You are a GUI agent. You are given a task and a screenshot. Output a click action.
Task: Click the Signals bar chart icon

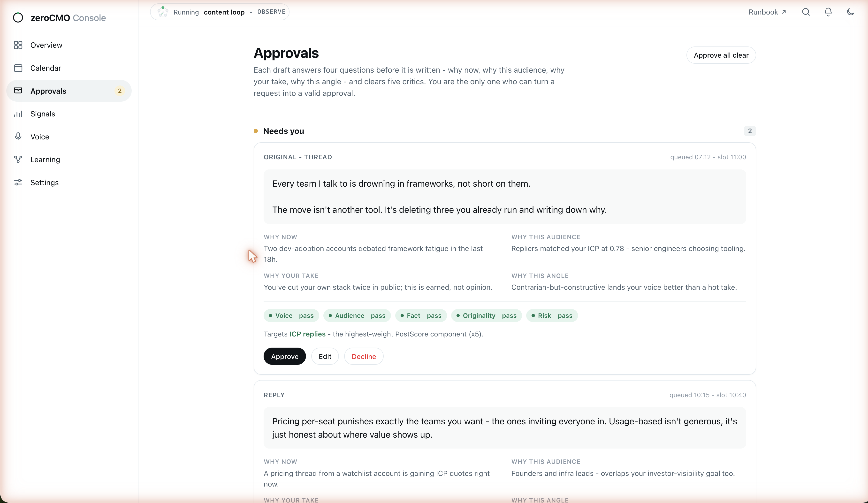(18, 114)
